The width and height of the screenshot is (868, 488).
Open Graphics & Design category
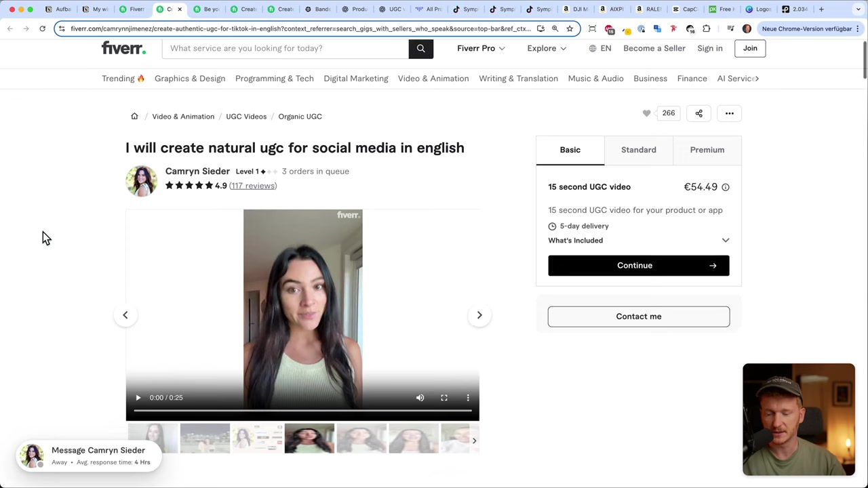(190, 79)
